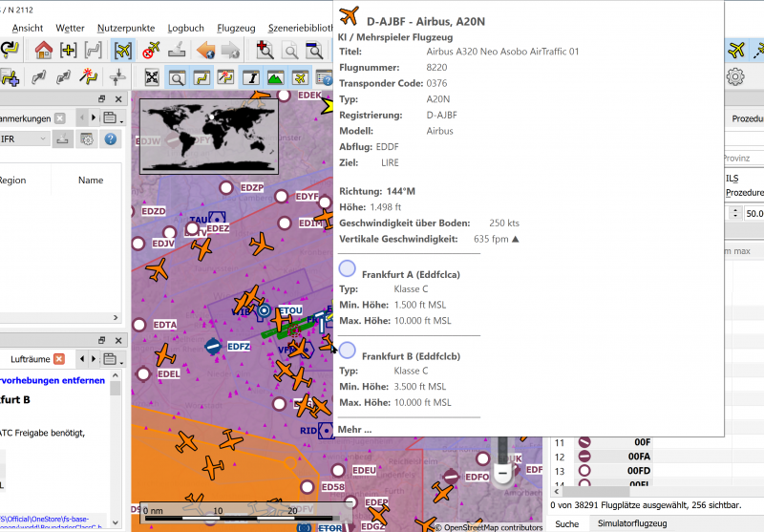Image resolution: width=764 pixels, height=532 pixels.
Task: Click the adjust flight plan altitude icon
Action: [117, 77]
